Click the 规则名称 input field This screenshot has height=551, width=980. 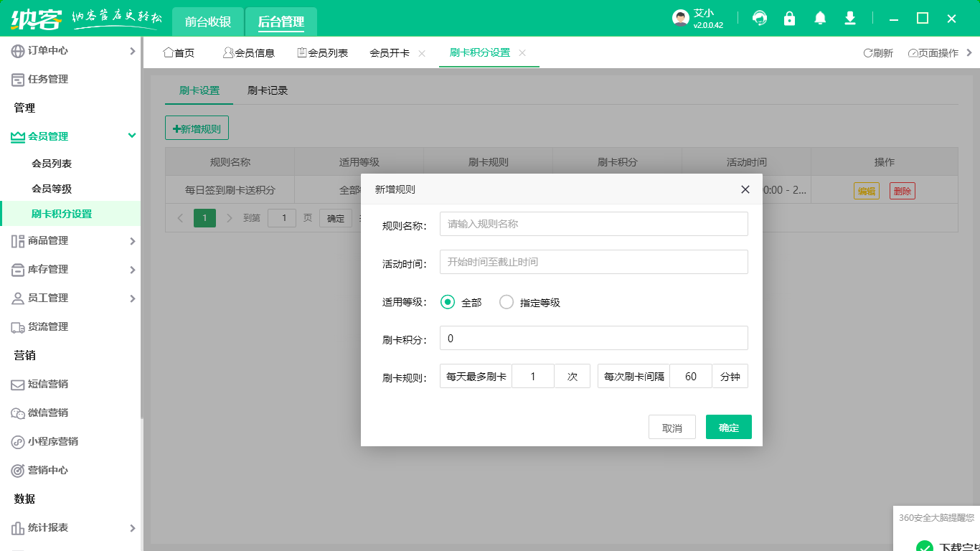[593, 223]
